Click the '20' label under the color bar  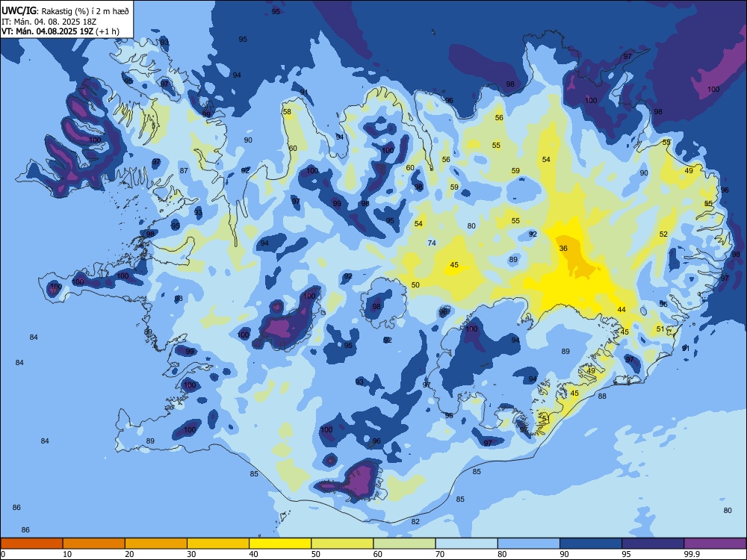[x=129, y=554]
